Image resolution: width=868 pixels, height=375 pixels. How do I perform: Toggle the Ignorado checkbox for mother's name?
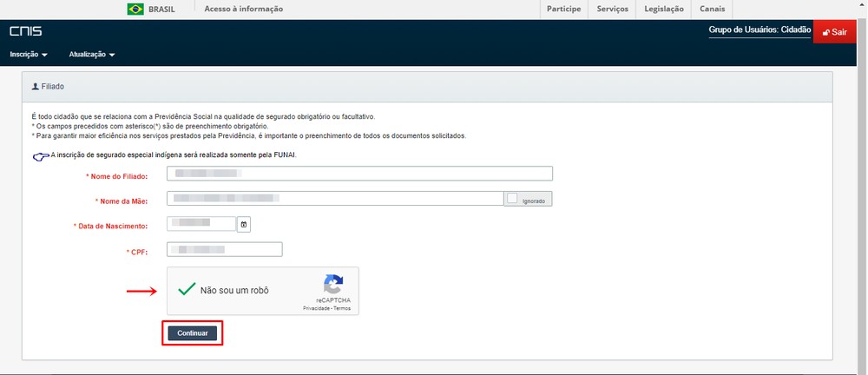click(513, 199)
